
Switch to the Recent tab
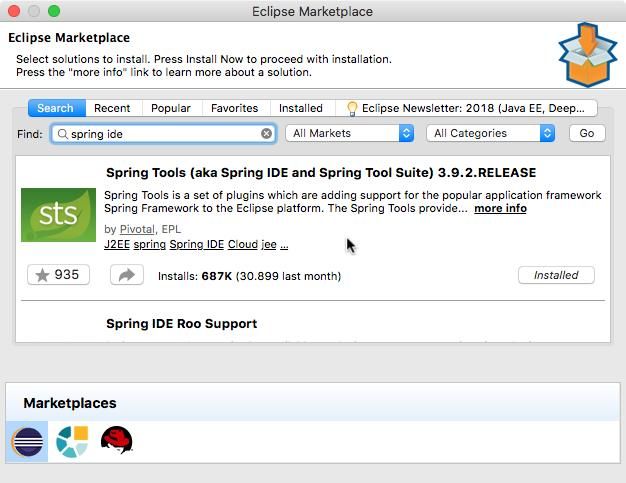click(x=112, y=108)
